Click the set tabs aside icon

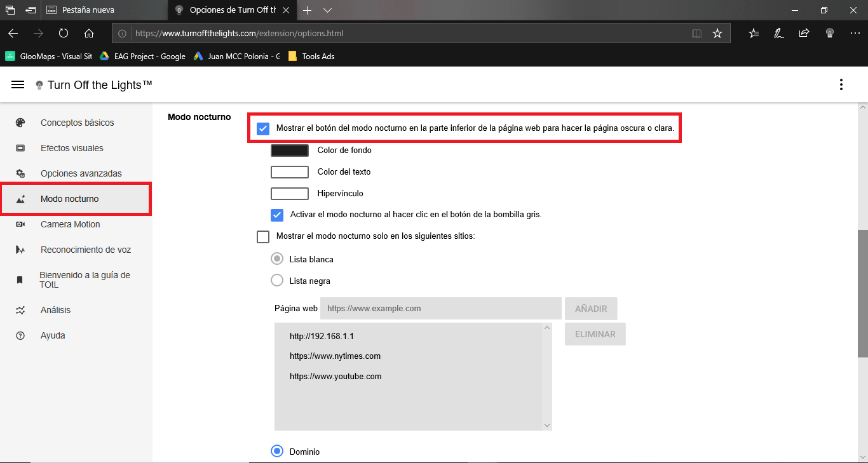pos(31,10)
